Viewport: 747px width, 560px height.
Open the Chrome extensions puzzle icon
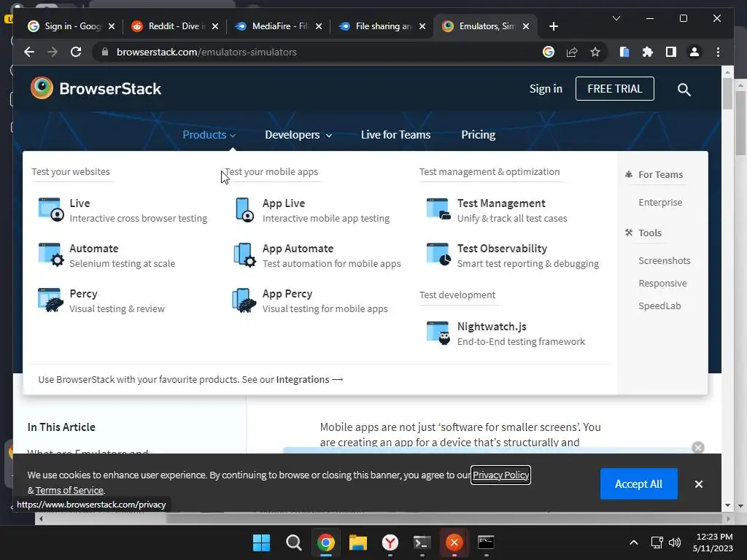click(x=648, y=52)
